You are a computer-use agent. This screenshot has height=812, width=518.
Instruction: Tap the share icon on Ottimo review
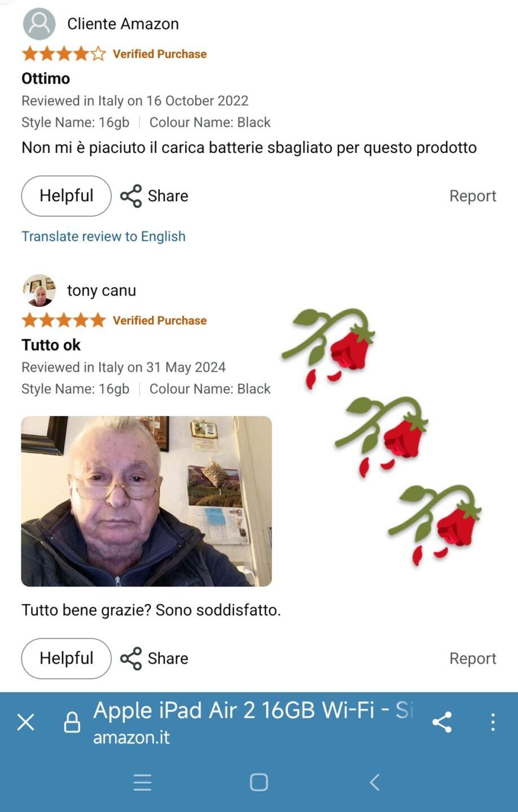tap(131, 196)
